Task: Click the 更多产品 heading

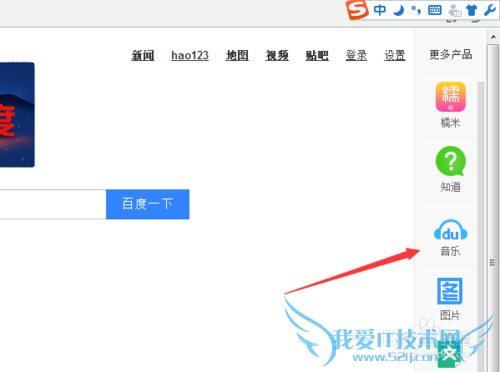Action: point(451,54)
